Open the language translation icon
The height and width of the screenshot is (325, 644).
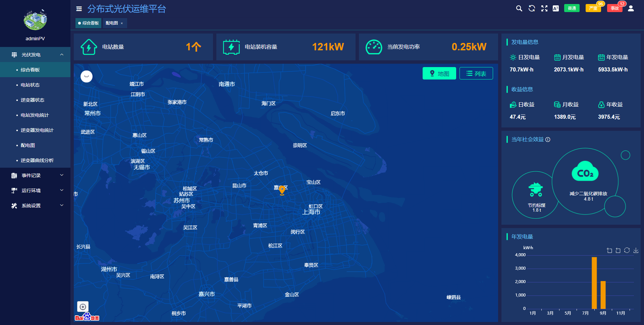click(x=556, y=8)
